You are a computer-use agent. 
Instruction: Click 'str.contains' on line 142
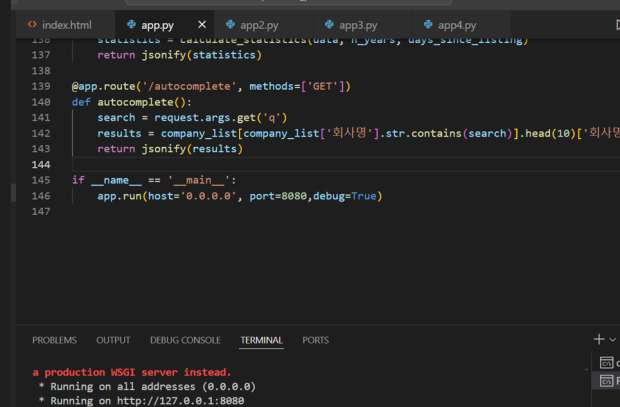(423, 133)
